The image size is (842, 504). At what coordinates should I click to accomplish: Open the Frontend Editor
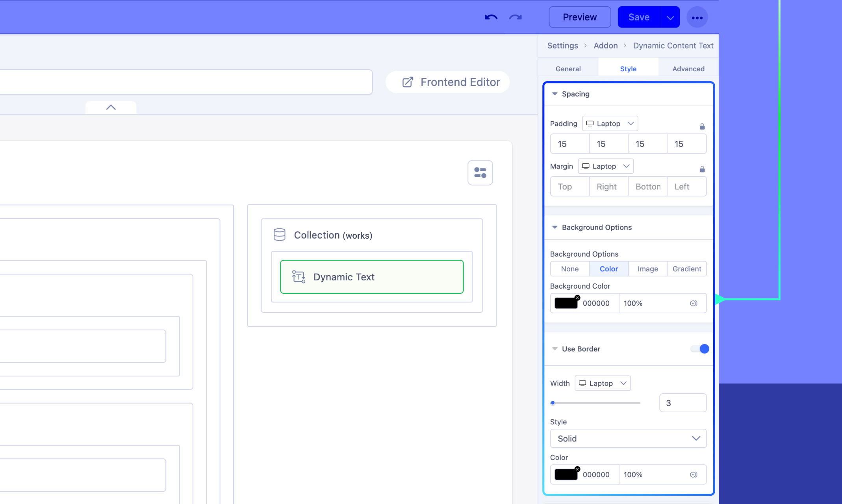point(451,82)
